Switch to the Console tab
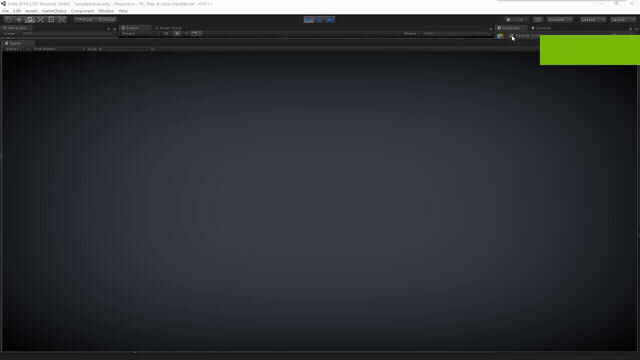 coord(541,28)
